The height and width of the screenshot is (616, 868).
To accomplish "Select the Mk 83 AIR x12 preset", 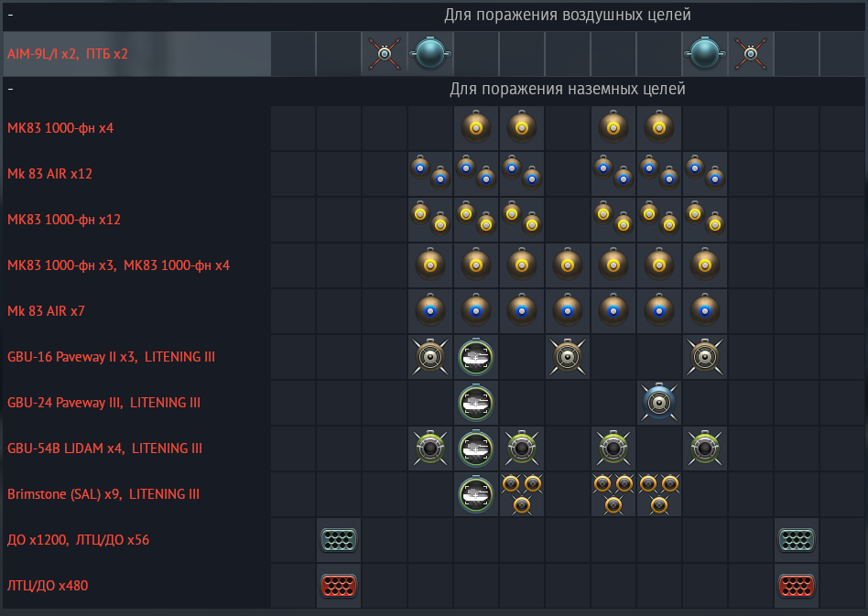I will (x=49, y=174).
